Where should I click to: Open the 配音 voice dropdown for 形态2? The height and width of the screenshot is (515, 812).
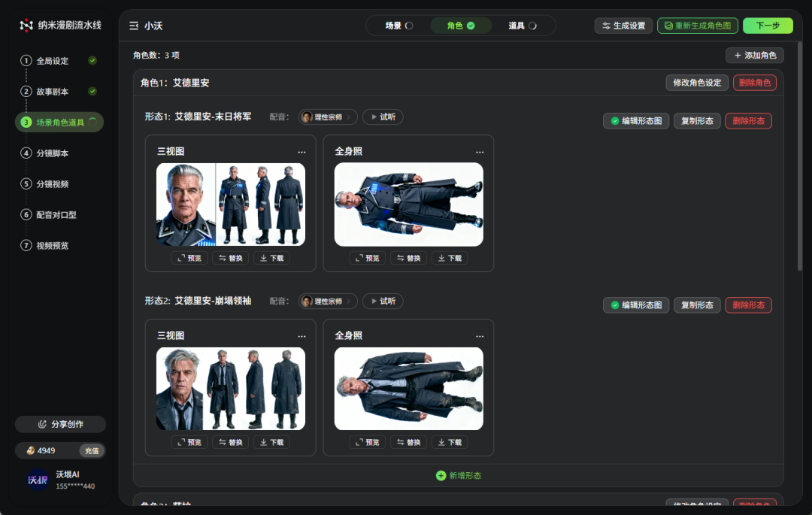328,301
